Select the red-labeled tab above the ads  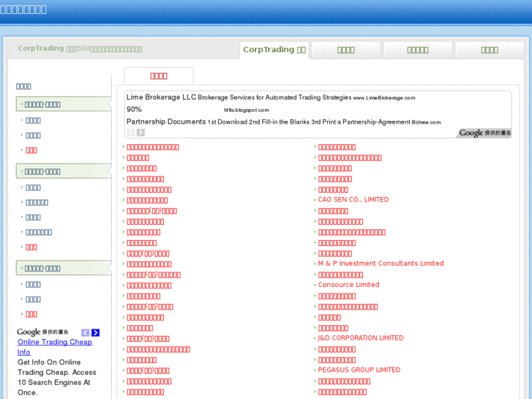[x=159, y=75]
